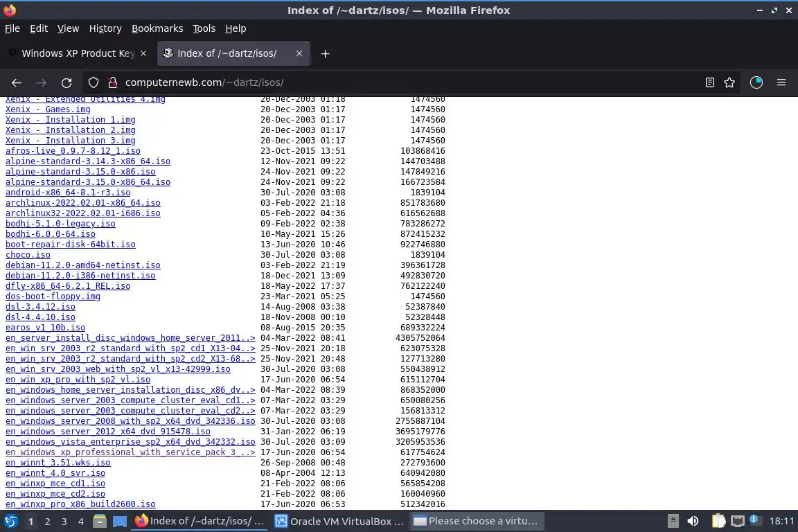Switch to Windows XP Product Key tab
Viewport: 798px width, 532px height.
point(78,53)
